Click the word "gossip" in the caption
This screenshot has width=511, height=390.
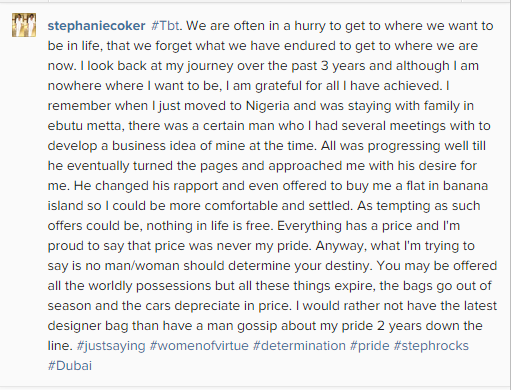257,326
